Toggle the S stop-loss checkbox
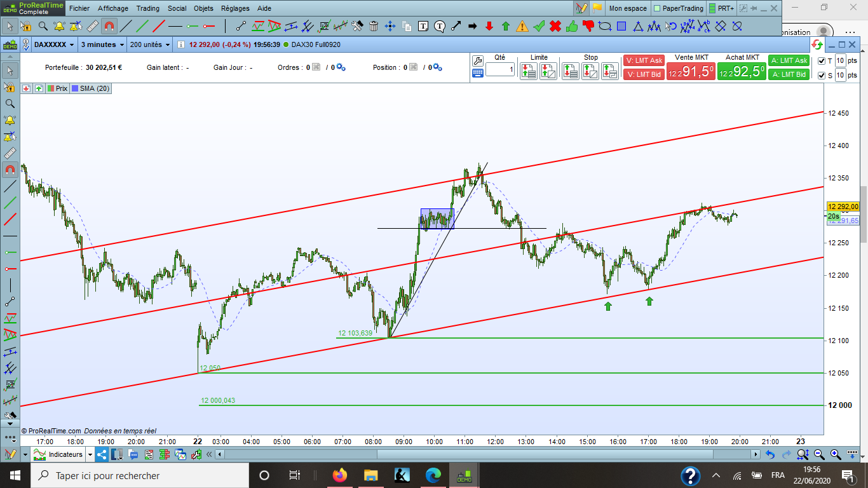 click(822, 75)
